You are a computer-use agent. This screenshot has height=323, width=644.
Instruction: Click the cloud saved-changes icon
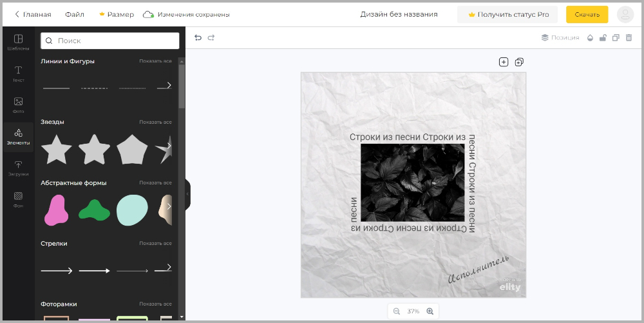[x=148, y=14]
